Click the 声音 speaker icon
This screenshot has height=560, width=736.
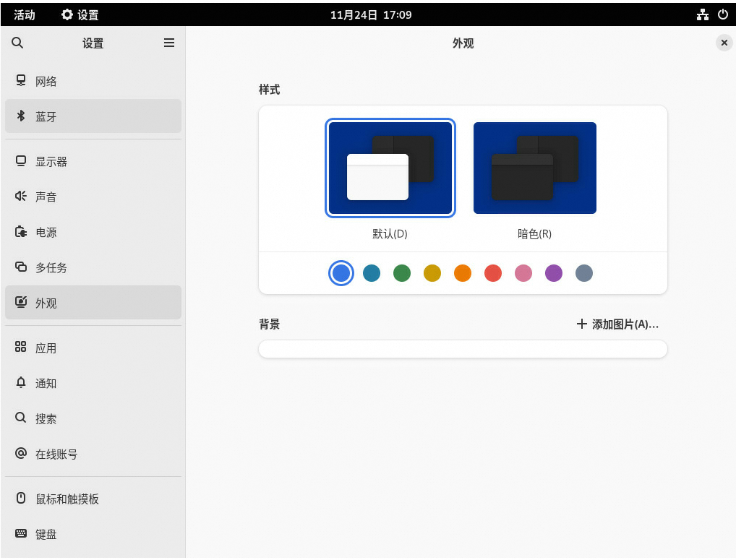21,197
